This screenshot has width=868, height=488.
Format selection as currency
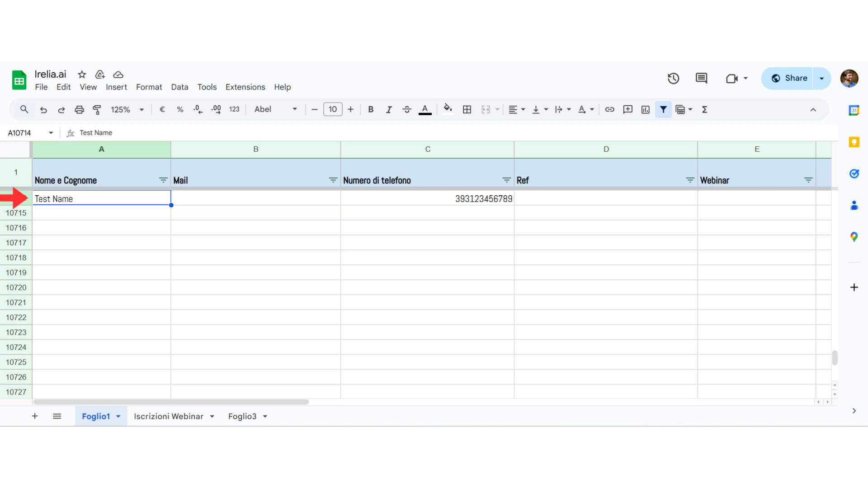click(162, 109)
